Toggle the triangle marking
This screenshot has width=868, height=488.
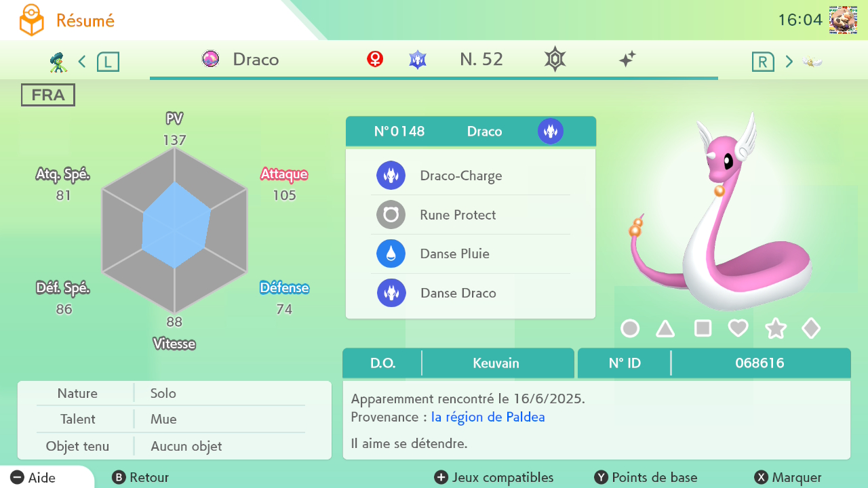click(x=665, y=329)
